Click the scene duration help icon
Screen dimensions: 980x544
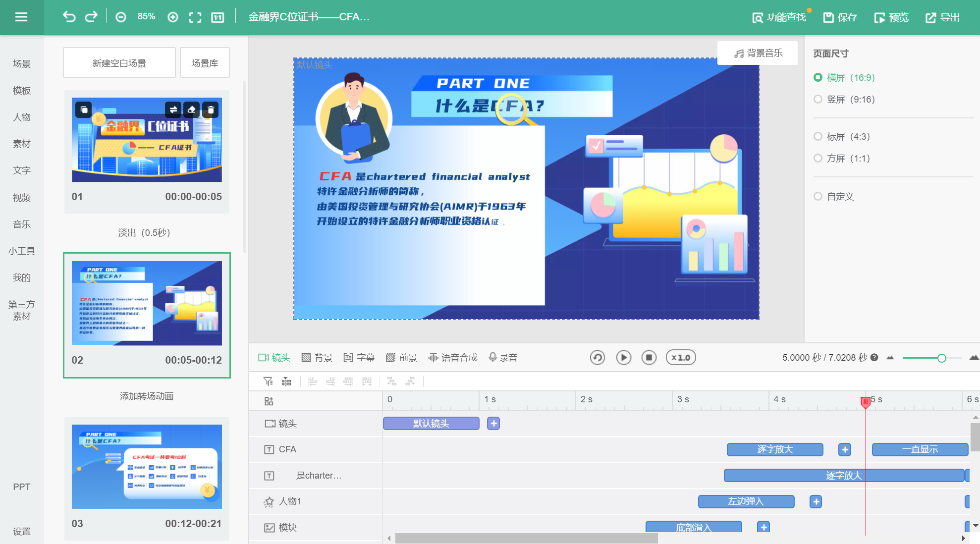point(874,357)
